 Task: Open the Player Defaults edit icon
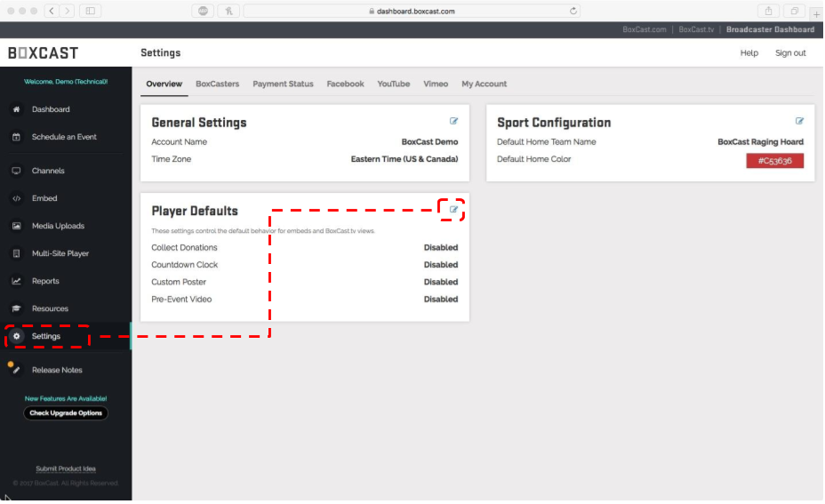tap(453, 210)
